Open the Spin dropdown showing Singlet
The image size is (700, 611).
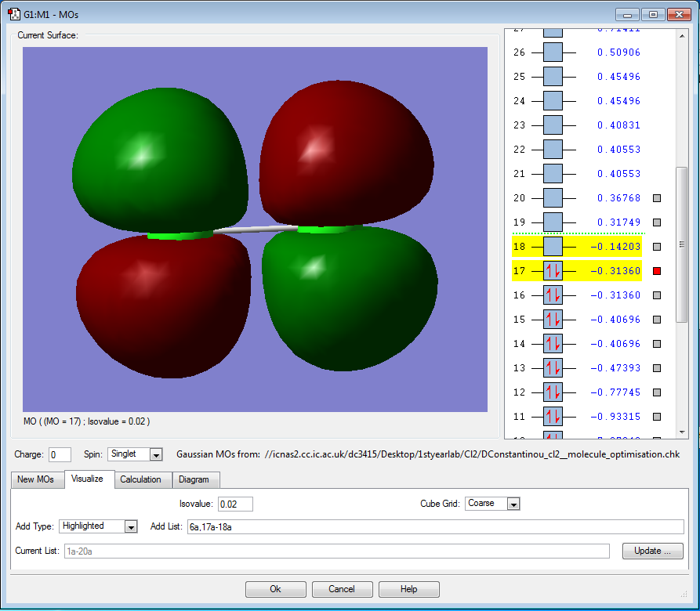pos(155,454)
